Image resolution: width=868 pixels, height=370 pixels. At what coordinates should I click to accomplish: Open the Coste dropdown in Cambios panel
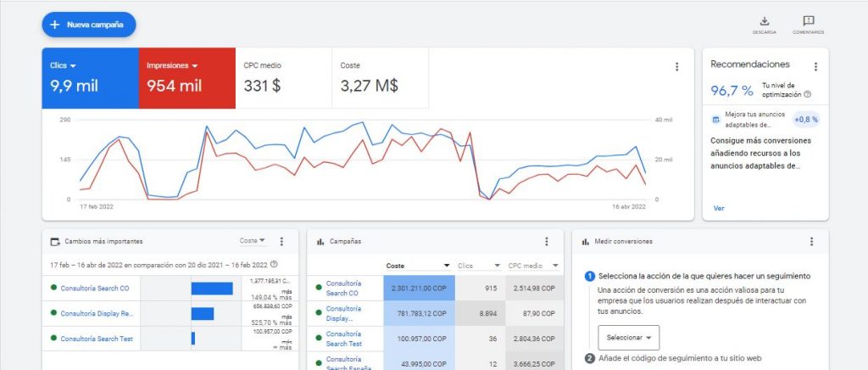(x=253, y=241)
